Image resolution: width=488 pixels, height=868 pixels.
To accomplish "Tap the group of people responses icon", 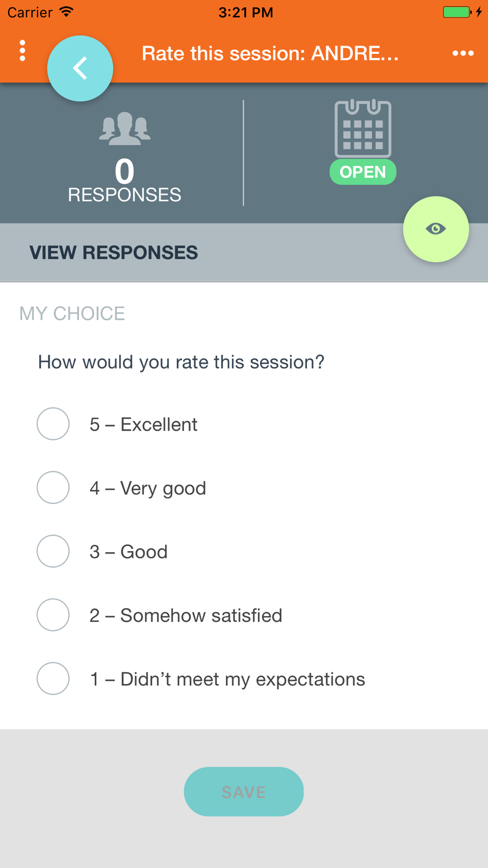I will 125,128.
